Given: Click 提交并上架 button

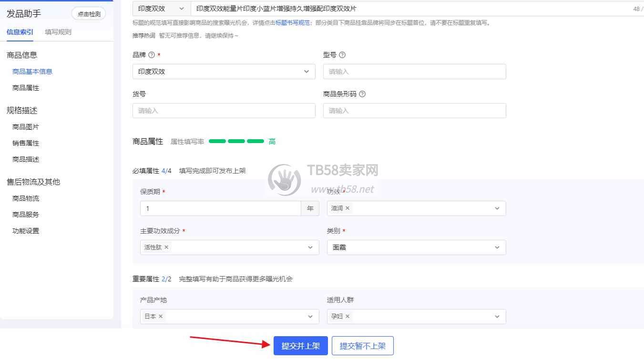Looking at the screenshot, I should coord(301,346).
